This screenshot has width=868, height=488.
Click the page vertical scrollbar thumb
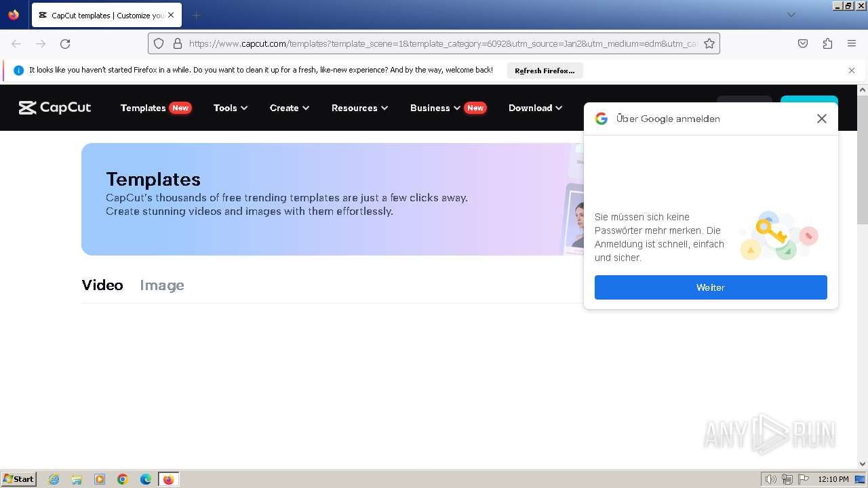click(x=863, y=159)
